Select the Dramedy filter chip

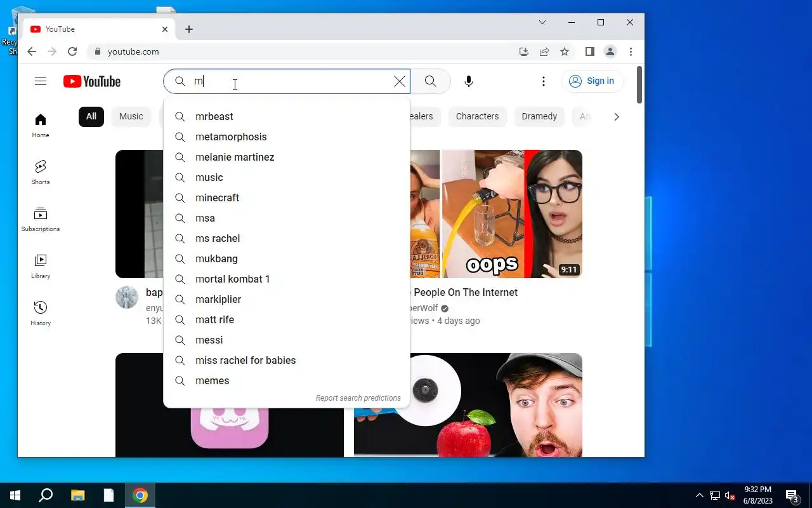539,116
